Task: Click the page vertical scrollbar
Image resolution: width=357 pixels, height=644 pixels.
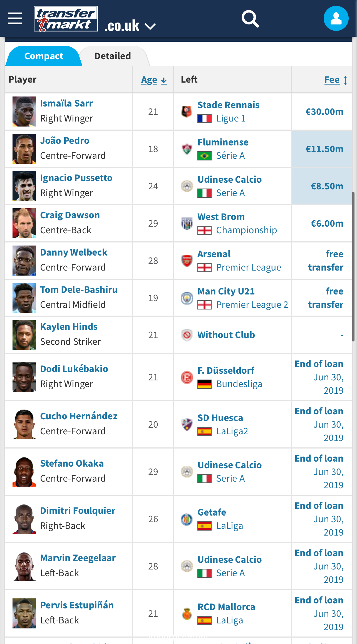Action: click(x=353, y=266)
